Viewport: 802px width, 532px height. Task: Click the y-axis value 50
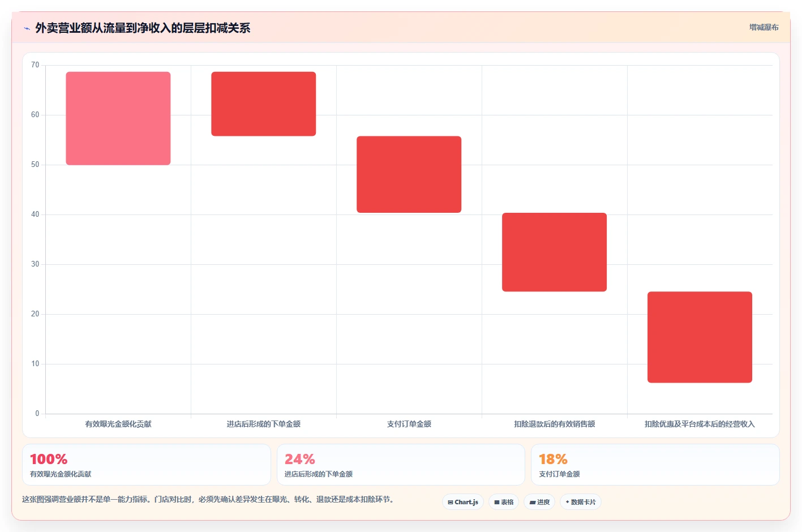tap(35, 165)
